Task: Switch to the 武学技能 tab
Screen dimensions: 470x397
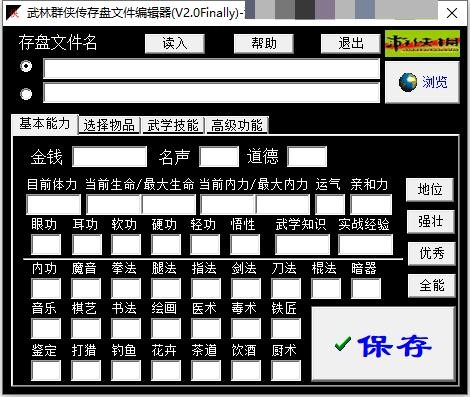Action: (x=173, y=126)
